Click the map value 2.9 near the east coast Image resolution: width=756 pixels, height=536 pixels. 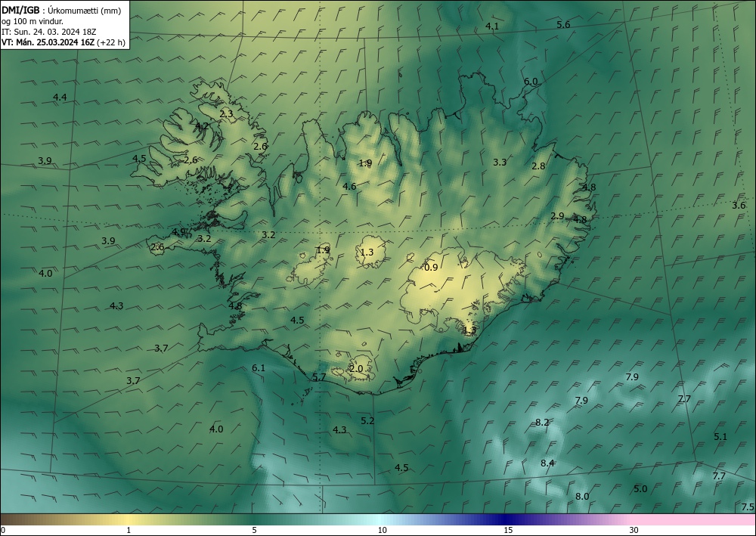pyautogui.click(x=557, y=216)
